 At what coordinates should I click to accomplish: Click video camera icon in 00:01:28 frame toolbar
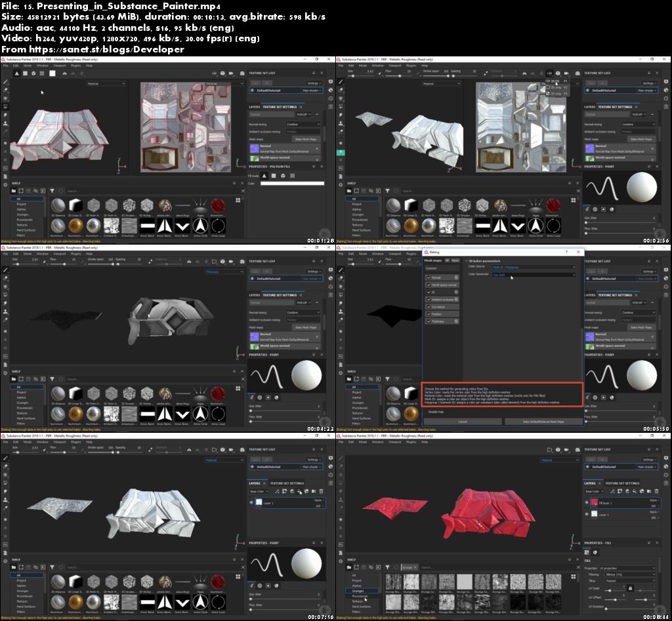pos(232,73)
